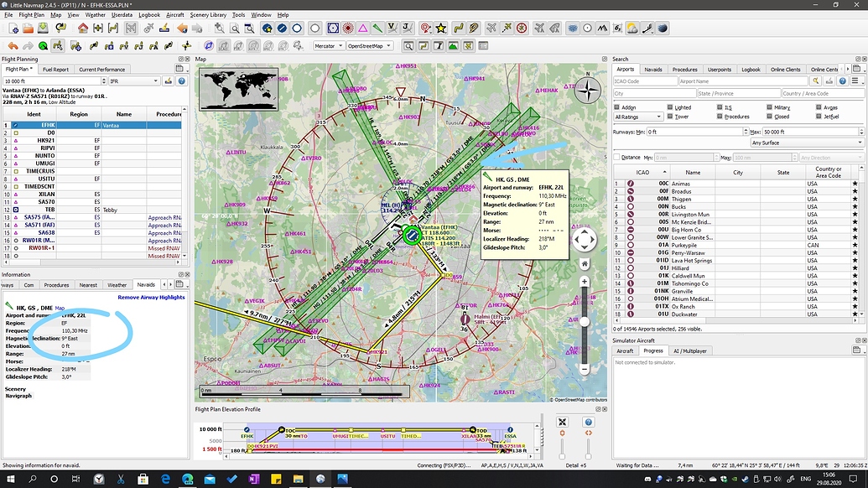Enable the Lighted airport filter
The height and width of the screenshot is (488, 868).
point(670,108)
